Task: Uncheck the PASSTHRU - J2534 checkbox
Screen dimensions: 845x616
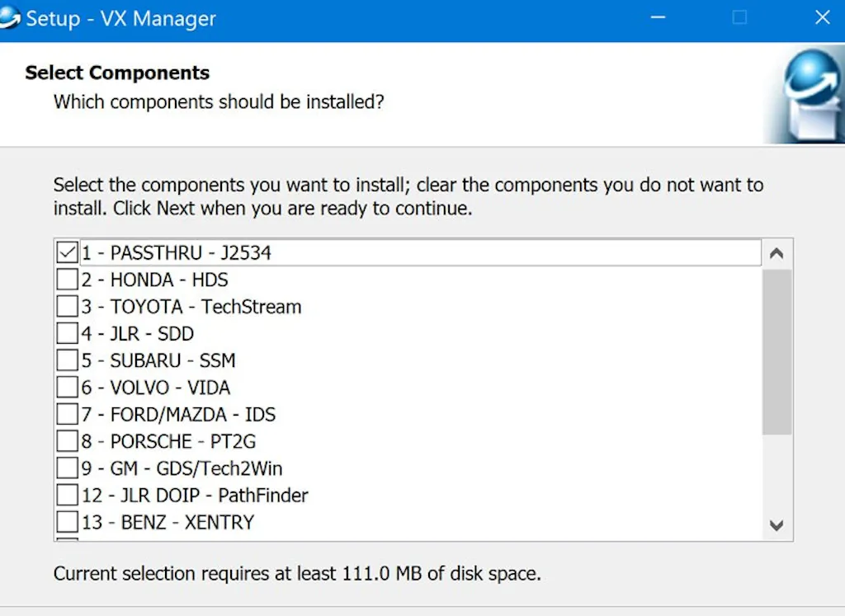Action: tap(67, 253)
